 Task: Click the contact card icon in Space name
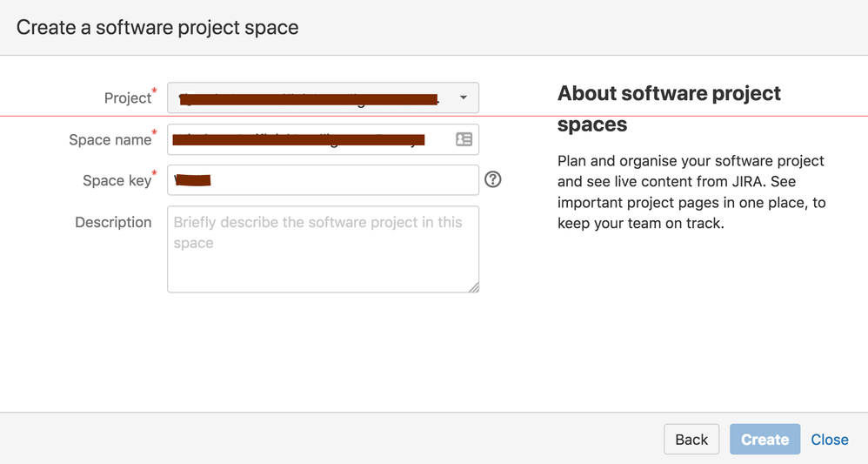click(464, 139)
